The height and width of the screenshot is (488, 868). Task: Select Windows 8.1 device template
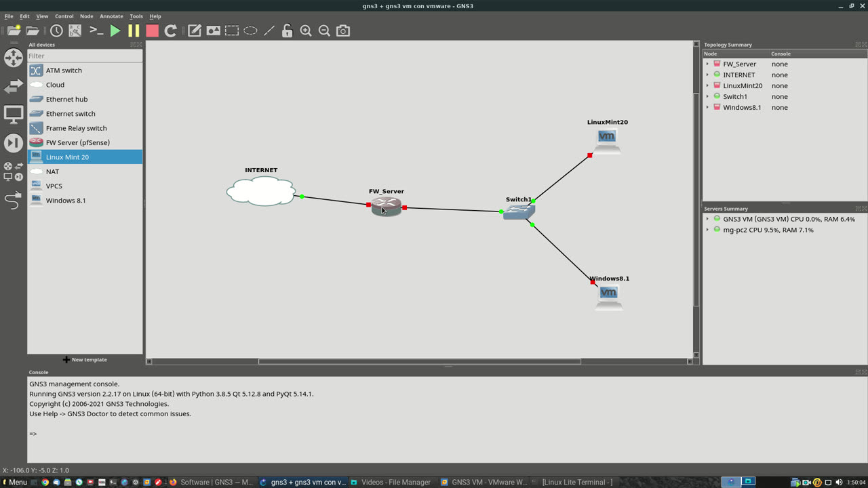tap(85, 201)
